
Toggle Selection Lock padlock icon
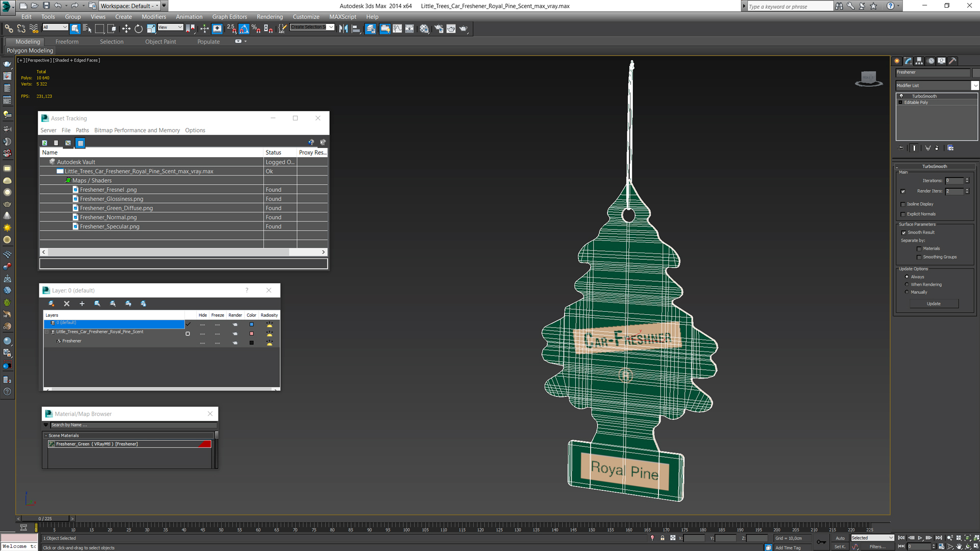663,538
